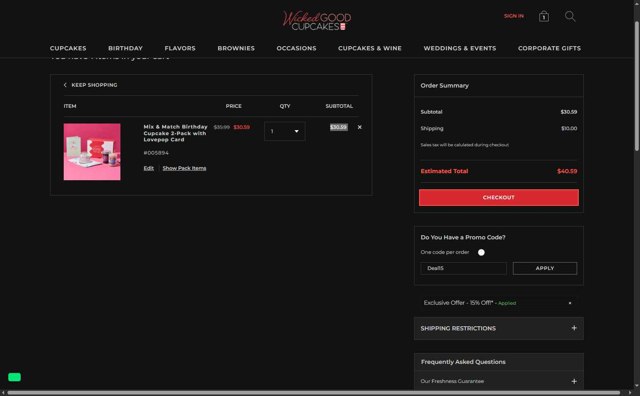This screenshot has width=640, height=396.
Task: Click the Edit link for item
Action: pos(149,168)
